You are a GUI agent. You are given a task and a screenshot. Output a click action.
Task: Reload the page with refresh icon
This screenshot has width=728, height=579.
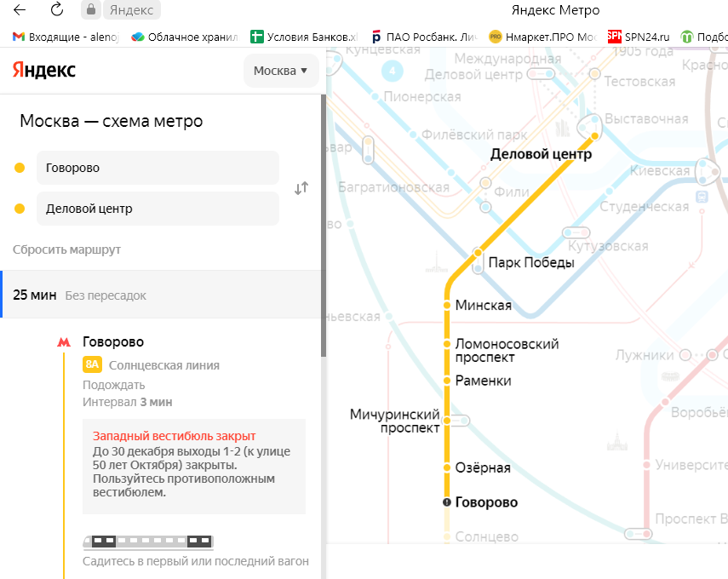(57, 10)
